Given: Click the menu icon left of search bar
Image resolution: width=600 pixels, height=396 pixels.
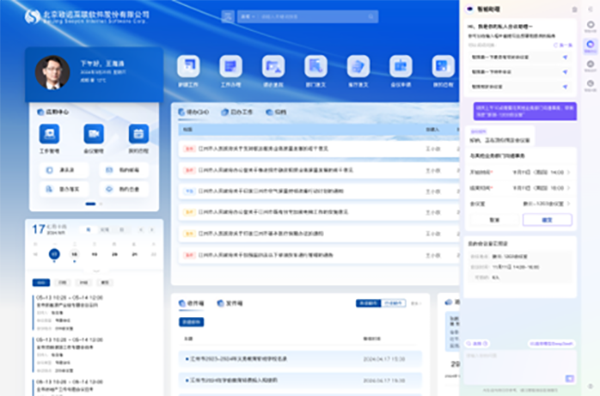Looking at the screenshot, I should coord(228,16).
